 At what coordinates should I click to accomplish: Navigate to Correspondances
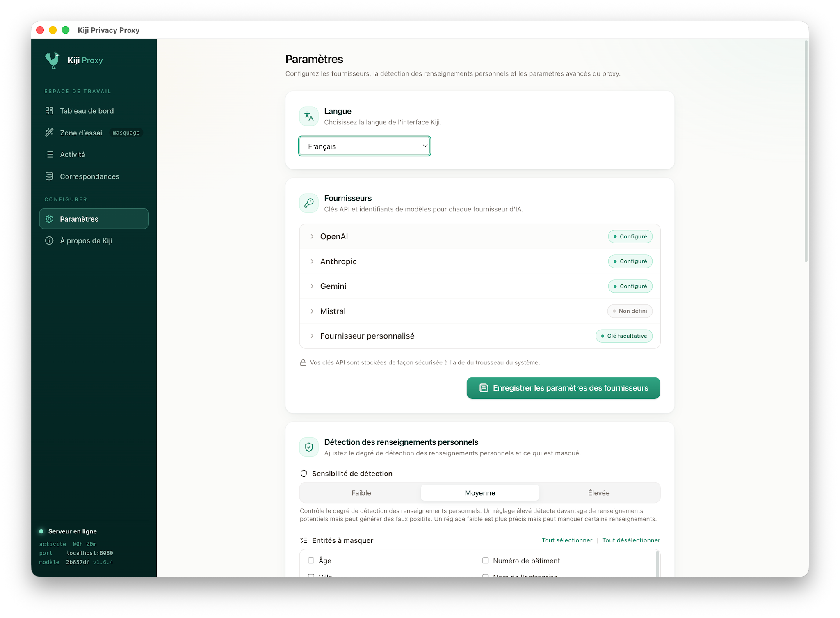[94, 176]
